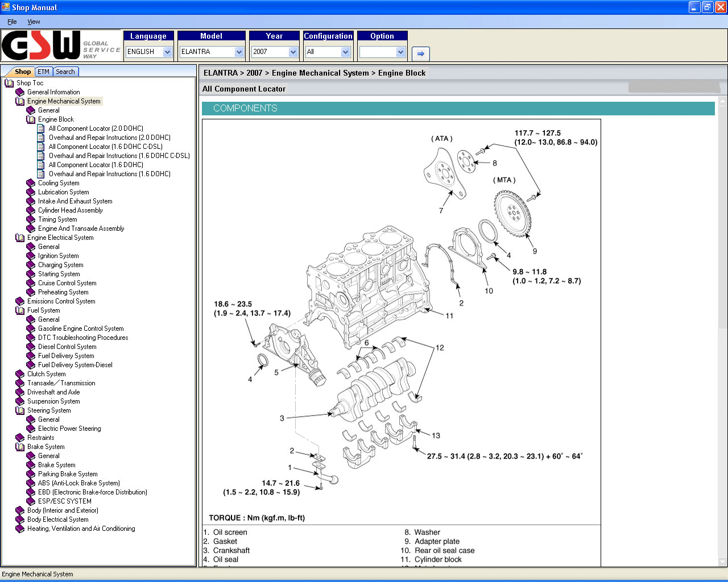Image resolution: width=728 pixels, height=582 pixels.
Task: Select Charging System entry
Action: tap(61, 265)
